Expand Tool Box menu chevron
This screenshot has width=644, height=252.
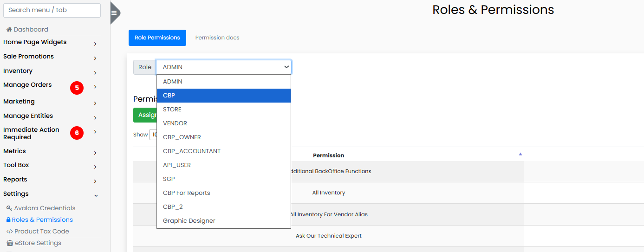[x=95, y=167]
